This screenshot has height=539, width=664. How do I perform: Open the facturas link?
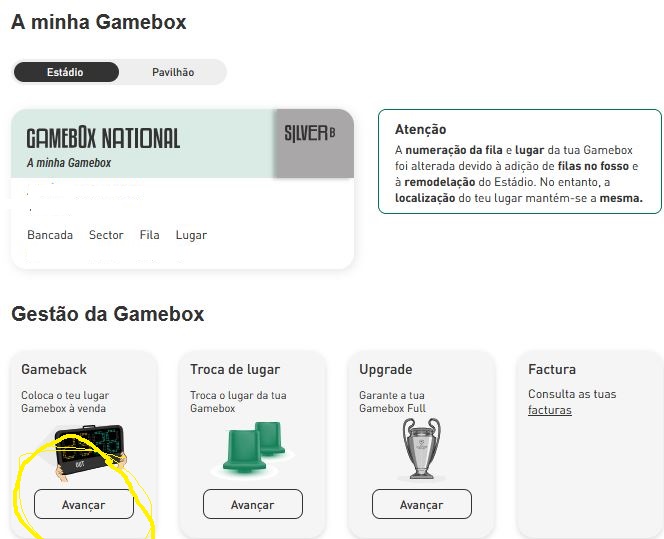(550, 410)
